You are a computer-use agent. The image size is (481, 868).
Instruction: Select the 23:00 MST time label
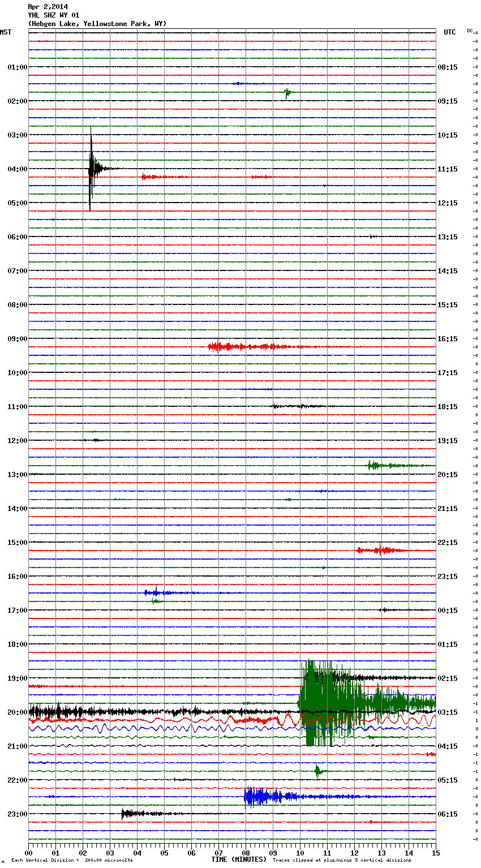[x=17, y=814]
